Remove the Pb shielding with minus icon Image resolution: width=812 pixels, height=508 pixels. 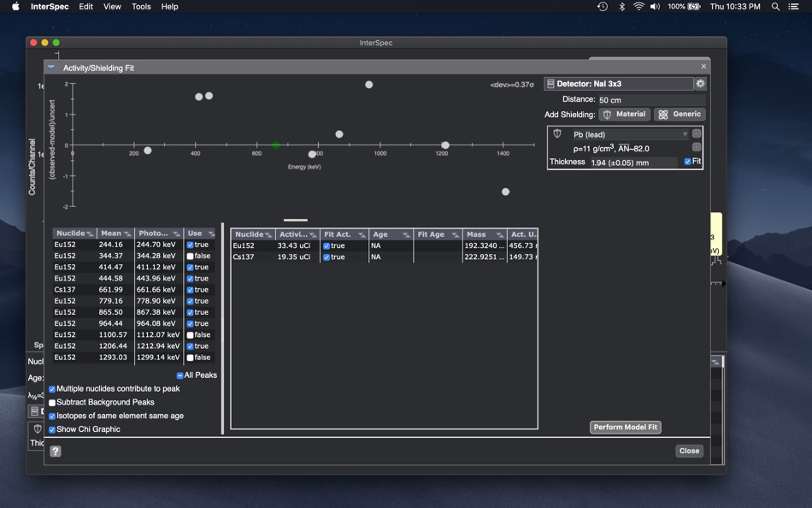(x=697, y=134)
